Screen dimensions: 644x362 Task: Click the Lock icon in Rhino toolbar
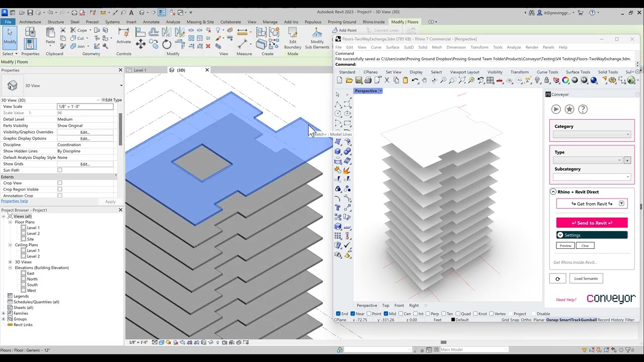point(547,80)
